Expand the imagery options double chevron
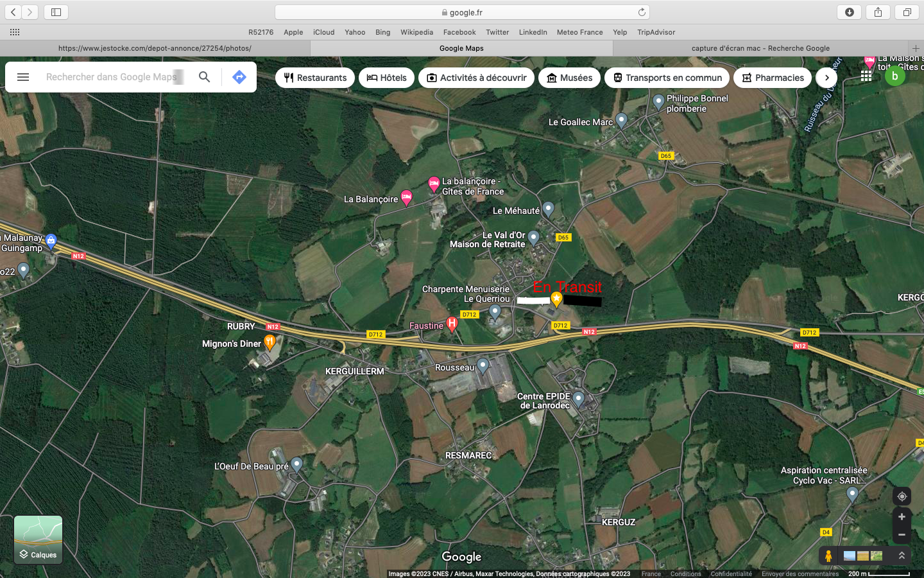The height and width of the screenshot is (578, 924). point(902,556)
